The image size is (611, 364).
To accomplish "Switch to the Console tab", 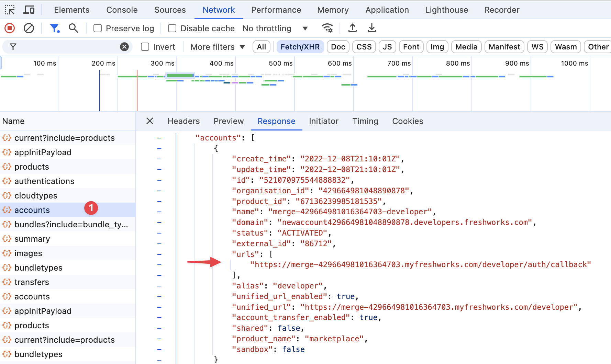I will [x=122, y=10].
